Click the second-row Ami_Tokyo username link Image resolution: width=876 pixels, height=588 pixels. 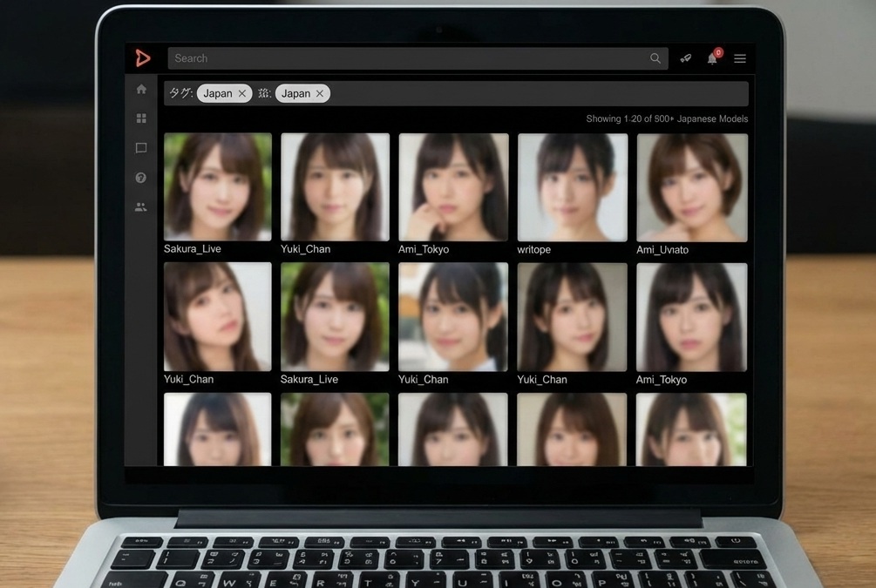pyautogui.click(x=662, y=380)
